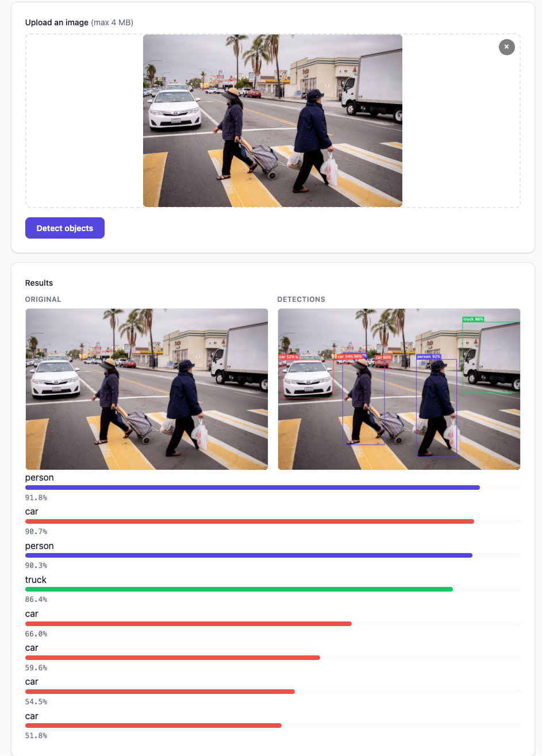The image size is (542, 756).
Task: Click the red 'car 54%' detection tag
Action: tap(345, 356)
